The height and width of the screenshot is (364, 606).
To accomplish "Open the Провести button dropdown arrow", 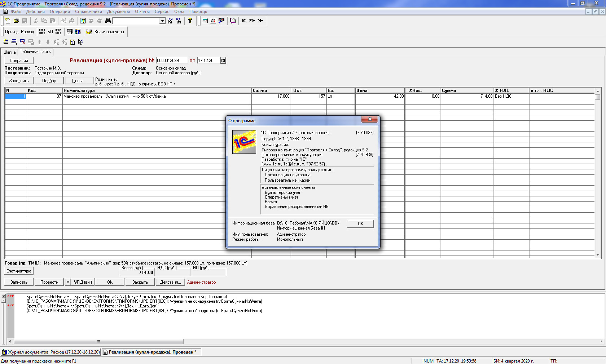I will click(68, 282).
